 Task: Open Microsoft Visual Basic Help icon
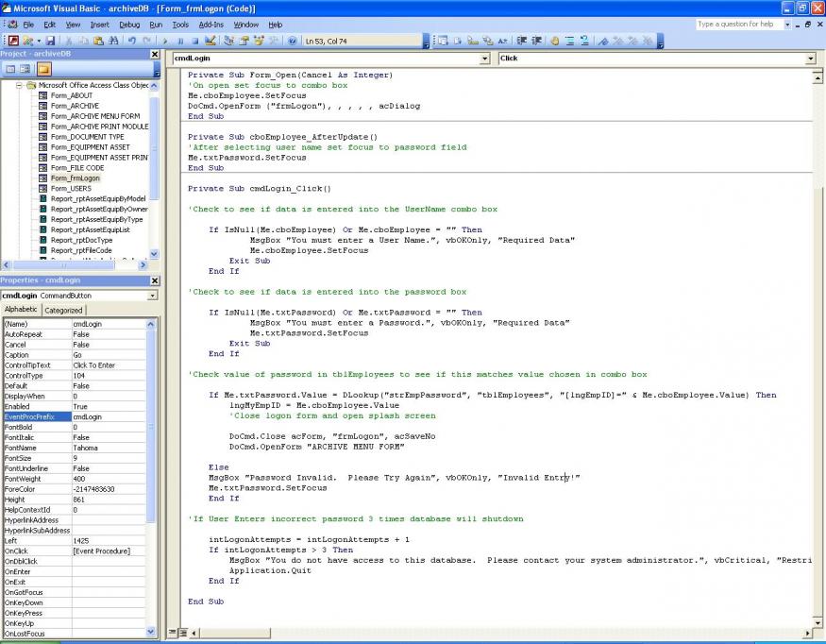[292, 41]
